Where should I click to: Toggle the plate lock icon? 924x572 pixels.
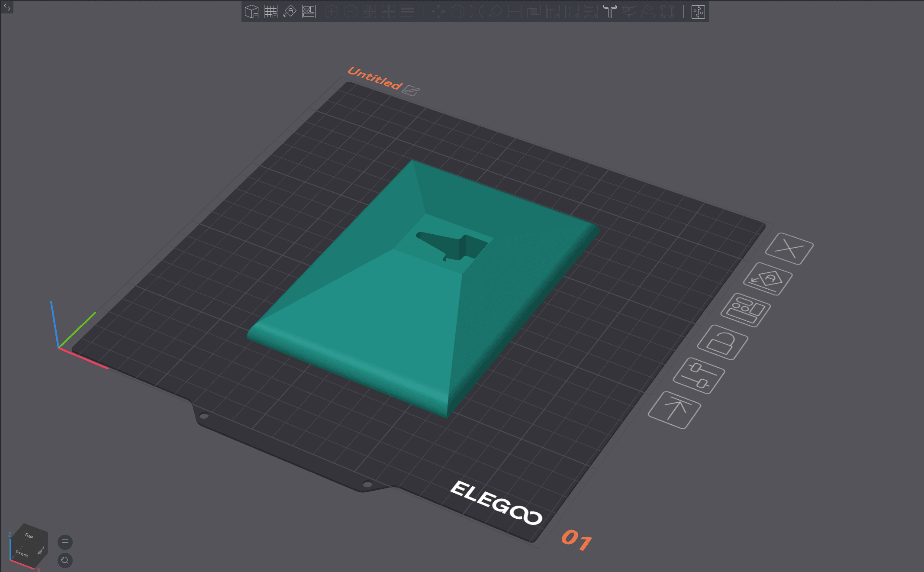[722, 342]
